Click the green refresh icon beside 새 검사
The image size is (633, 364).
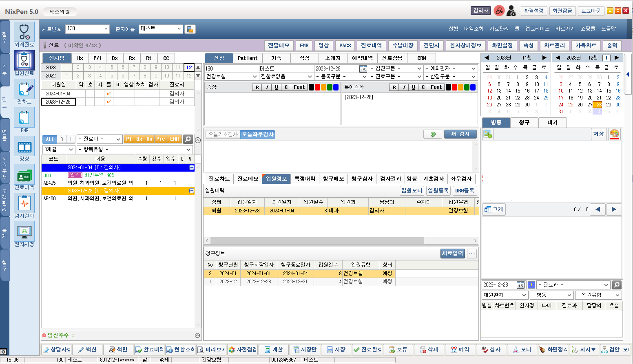pos(433,134)
